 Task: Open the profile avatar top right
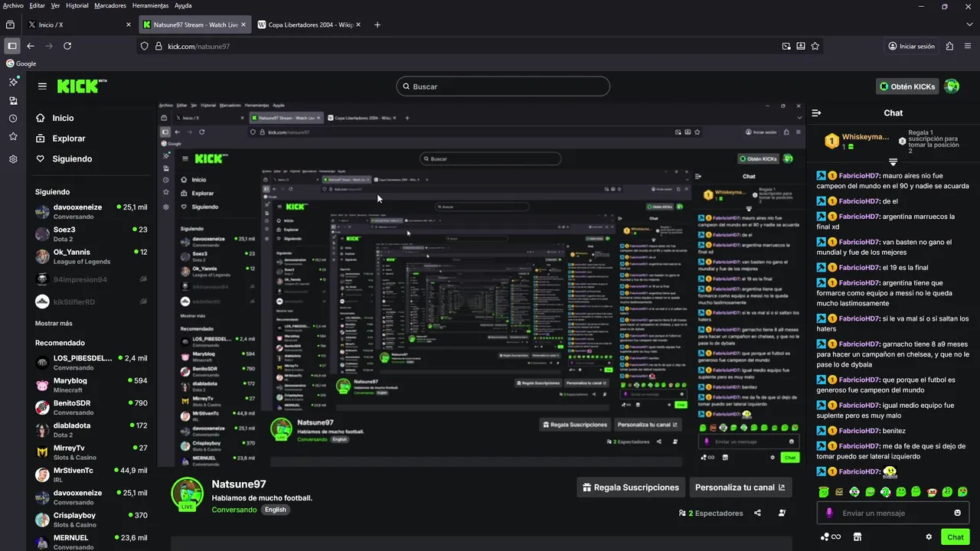tap(952, 86)
